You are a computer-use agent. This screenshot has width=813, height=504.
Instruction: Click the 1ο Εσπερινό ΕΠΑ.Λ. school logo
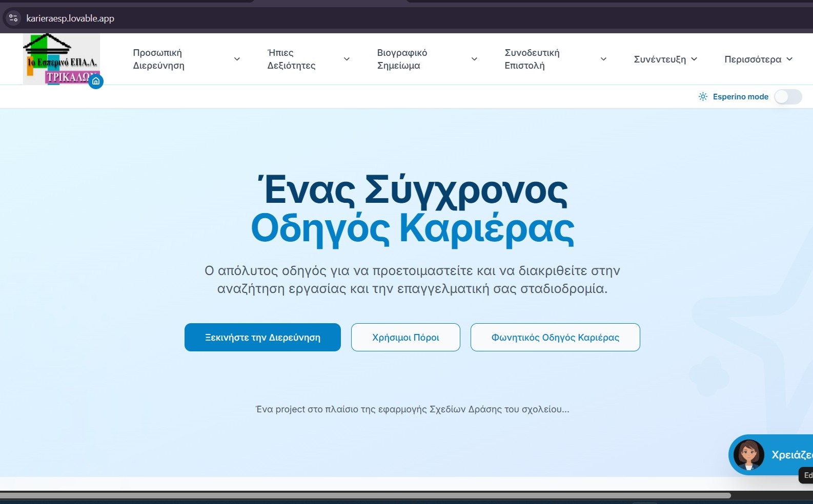(62, 59)
